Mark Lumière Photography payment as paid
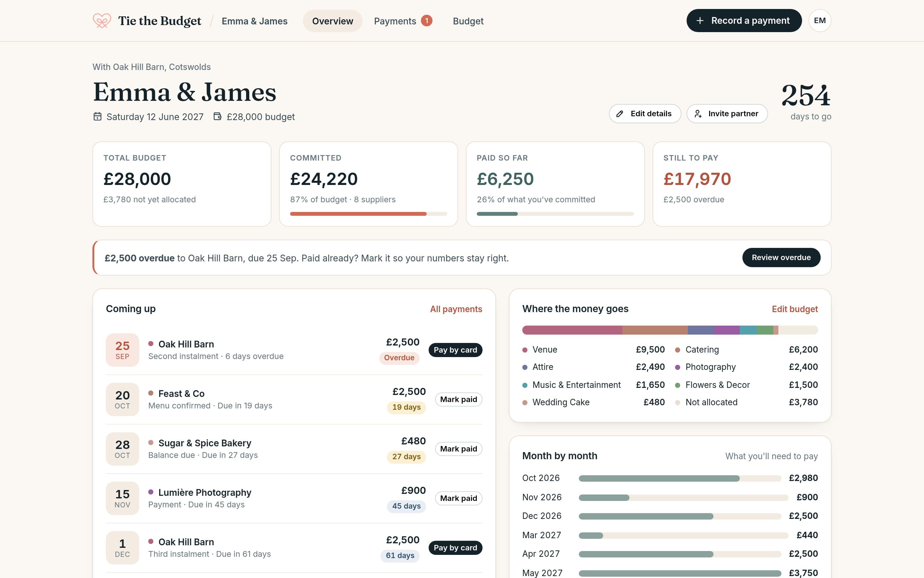The height and width of the screenshot is (578, 924). click(458, 498)
